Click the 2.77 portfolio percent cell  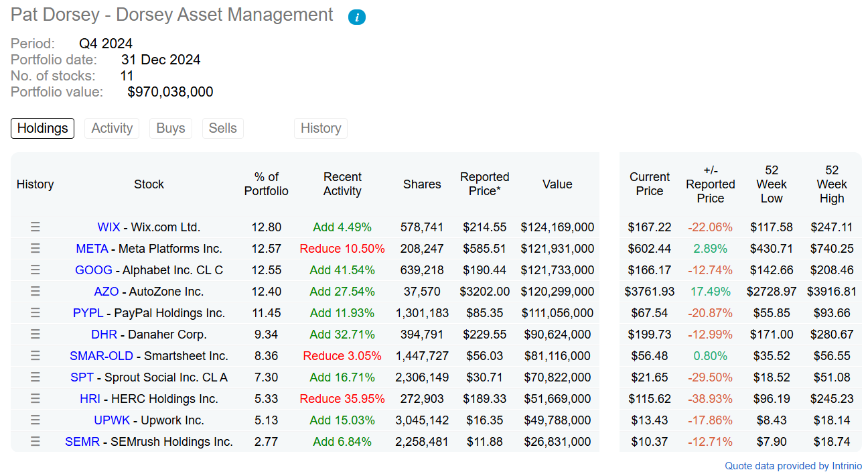click(267, 442)
